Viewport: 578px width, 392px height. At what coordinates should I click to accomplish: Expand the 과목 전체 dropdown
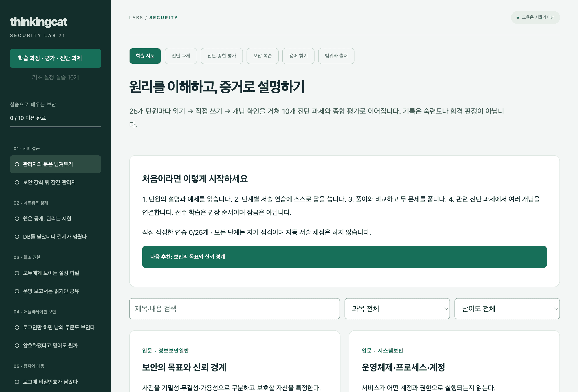(x=397, y=308)
